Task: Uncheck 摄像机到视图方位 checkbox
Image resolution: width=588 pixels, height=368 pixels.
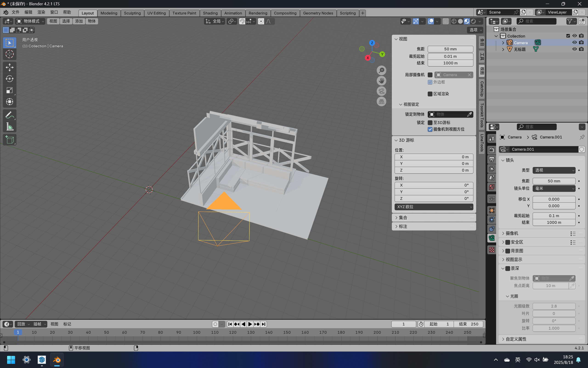Action: pyautogui.click(x=430, y=129)
